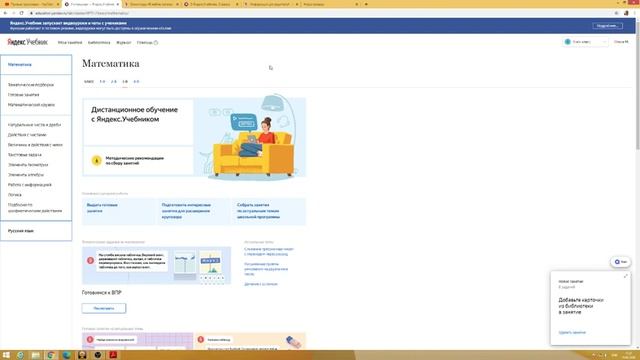Open Действия с числами topic
This screenshot has height=360, width=640.
(x=27, y=135)
